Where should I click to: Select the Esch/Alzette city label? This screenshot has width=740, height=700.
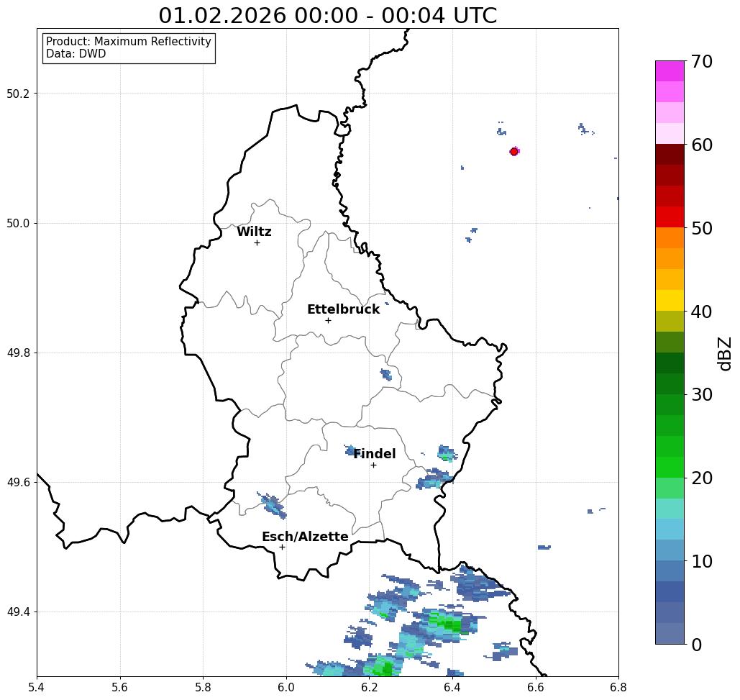[x=305, y=537]
